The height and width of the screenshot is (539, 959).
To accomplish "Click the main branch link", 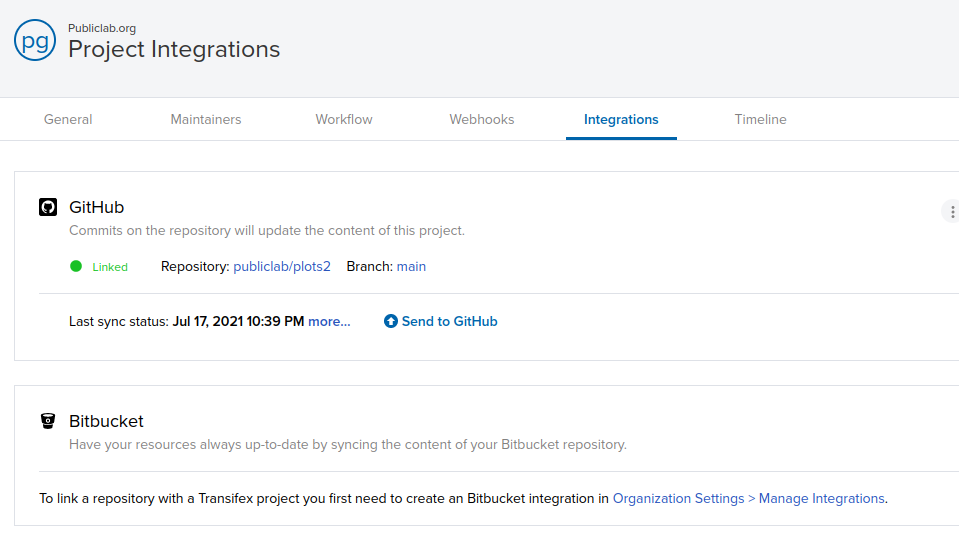I will click(x=411, y=267).
